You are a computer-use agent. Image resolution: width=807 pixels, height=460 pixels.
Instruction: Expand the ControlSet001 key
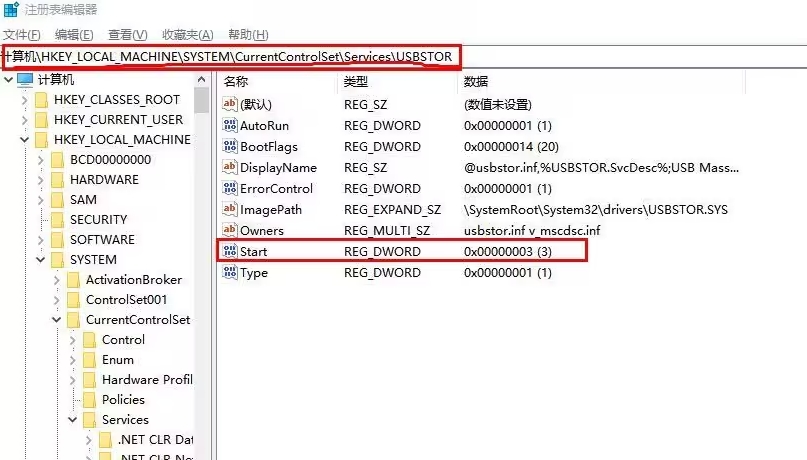[57, 300]
